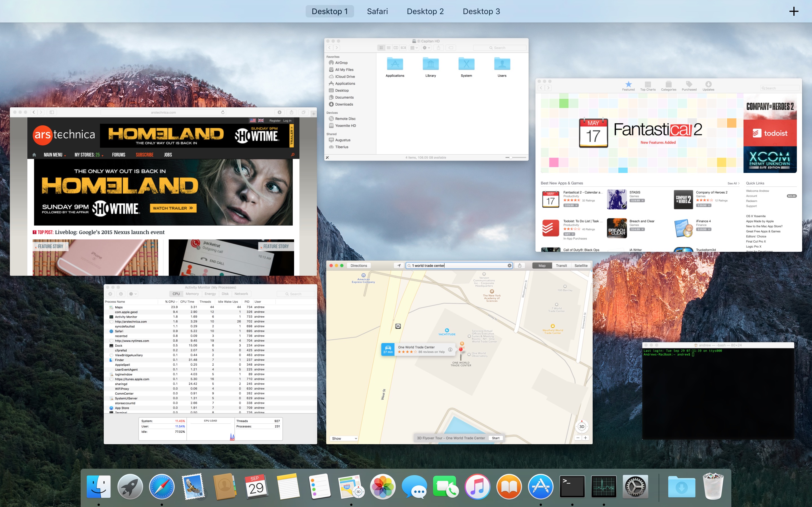Start the 3D Flyover Tour

tap(496, 438)
